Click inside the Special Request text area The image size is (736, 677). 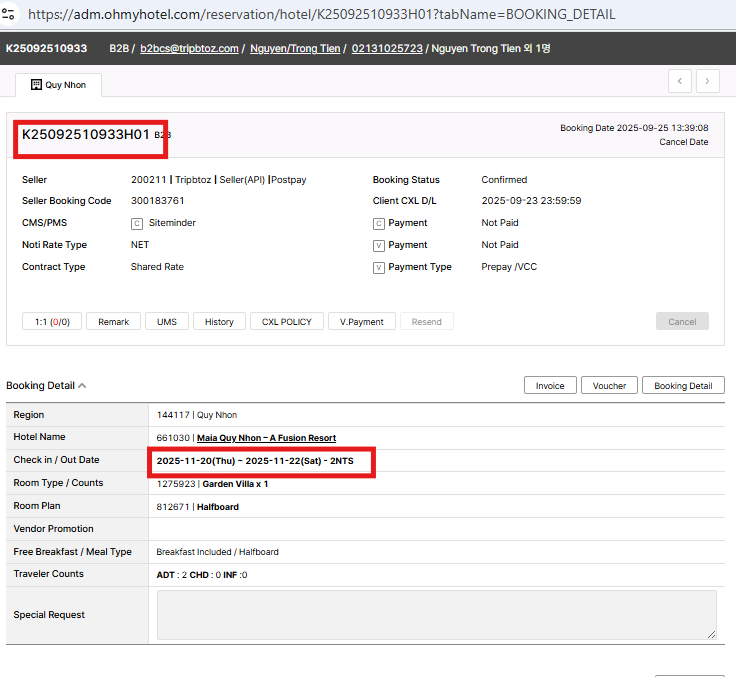[436, 614]
